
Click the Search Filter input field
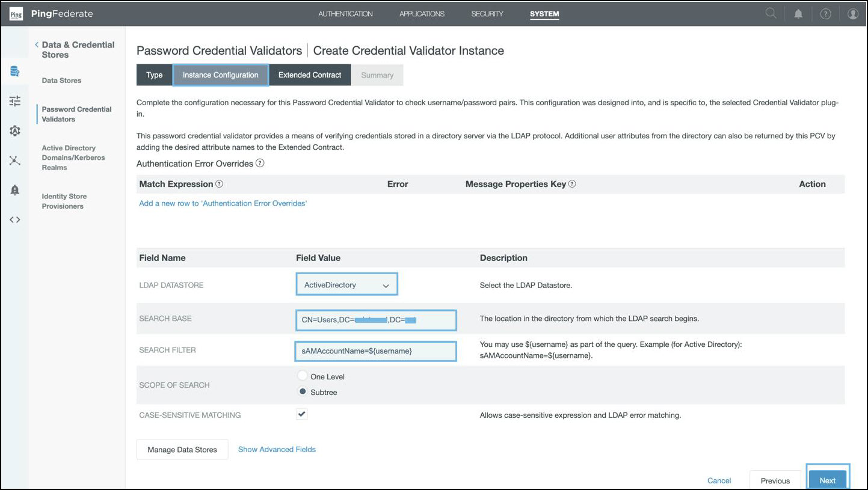tap(375, 351)
